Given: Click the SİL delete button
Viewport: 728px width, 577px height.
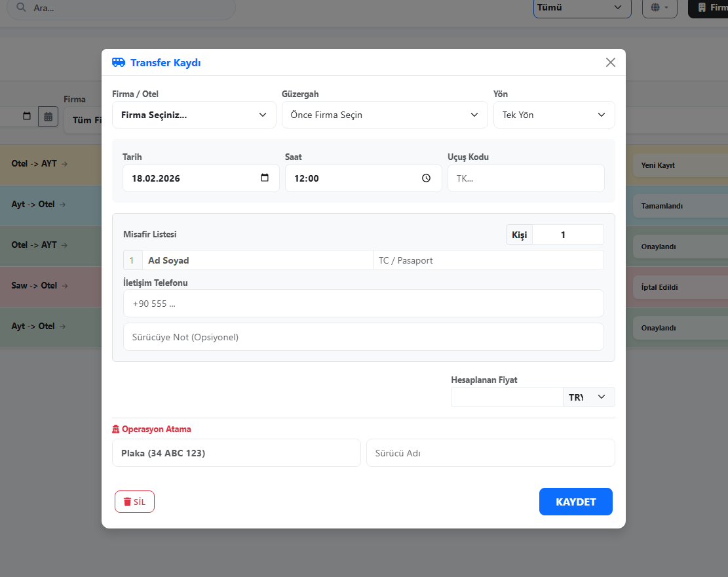Looking at the screenshot, I should 134,502.
